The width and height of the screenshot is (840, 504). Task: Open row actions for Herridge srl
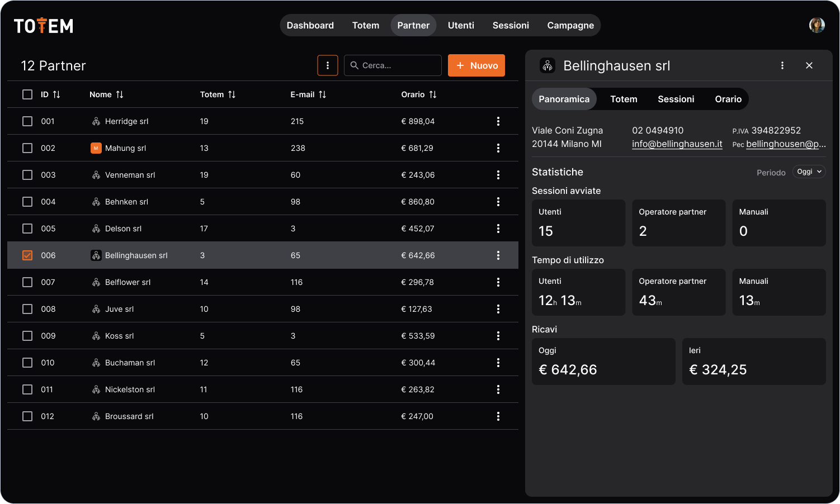[498, 121]
